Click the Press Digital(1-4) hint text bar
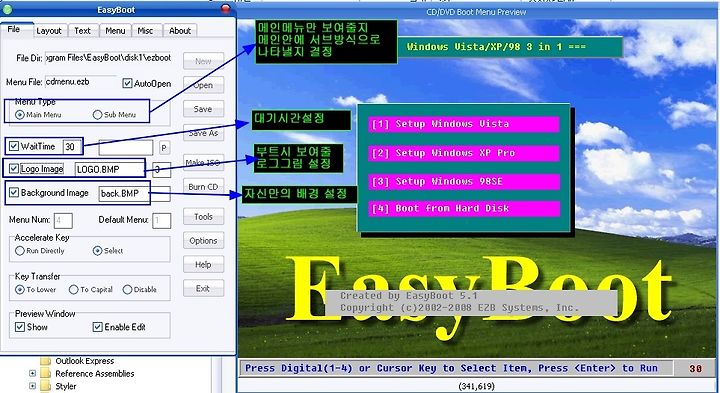This screenshot has height=393, width=720. (x=456, y=368)
